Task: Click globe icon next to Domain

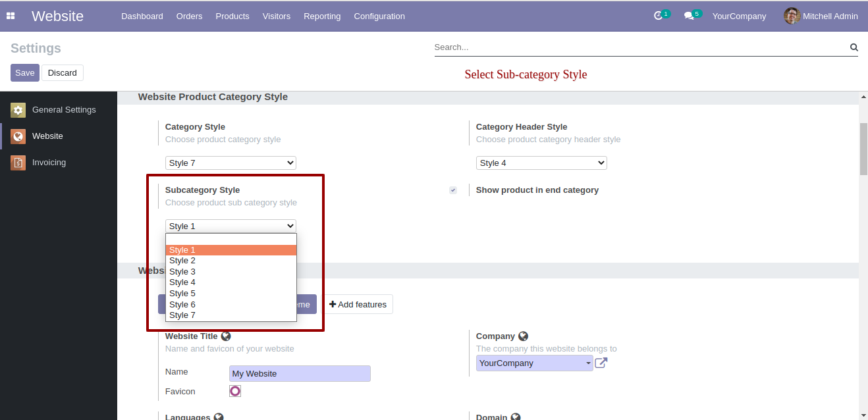Action: tap(516, 417)
